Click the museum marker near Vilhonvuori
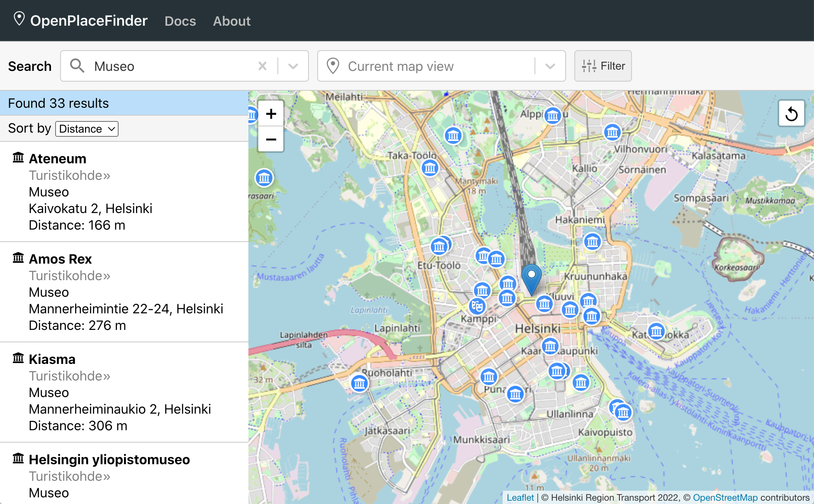The image size is (814, 504). tap(612, 133)
